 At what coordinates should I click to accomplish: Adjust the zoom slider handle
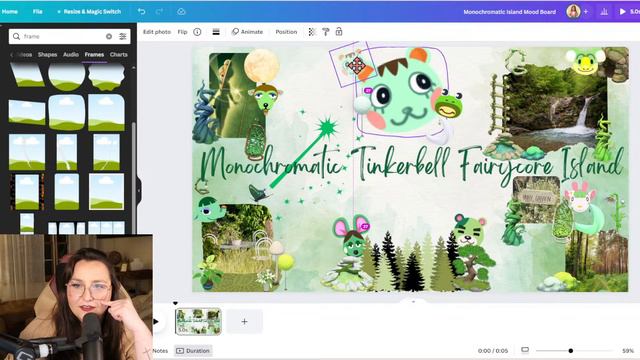coord(571,351)
